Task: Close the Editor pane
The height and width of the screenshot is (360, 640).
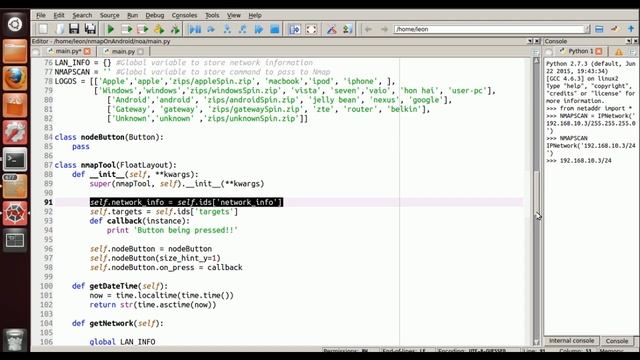Action: coord(537,41)
